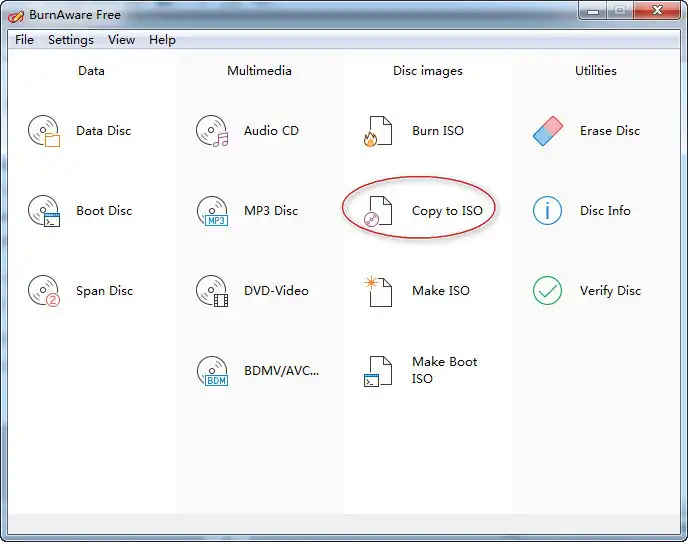
Task: Open the File menu
Action: (x=24, y=40)
